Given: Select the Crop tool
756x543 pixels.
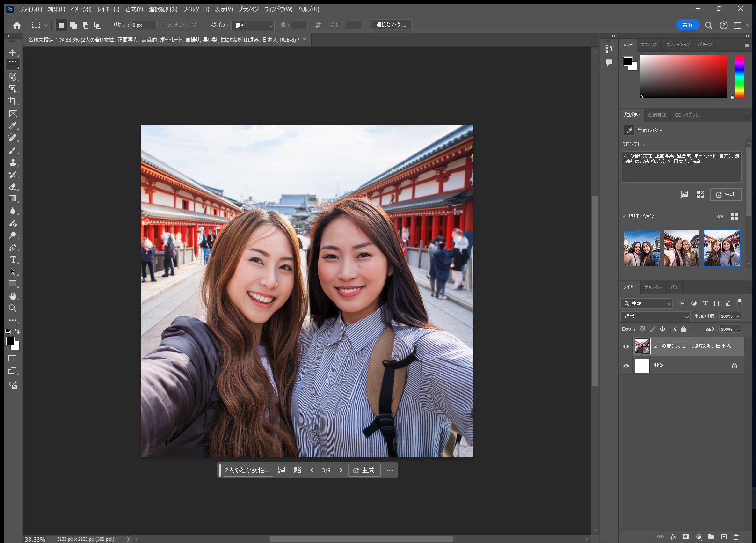Looking at the screenshot, I should coord(13,101).
